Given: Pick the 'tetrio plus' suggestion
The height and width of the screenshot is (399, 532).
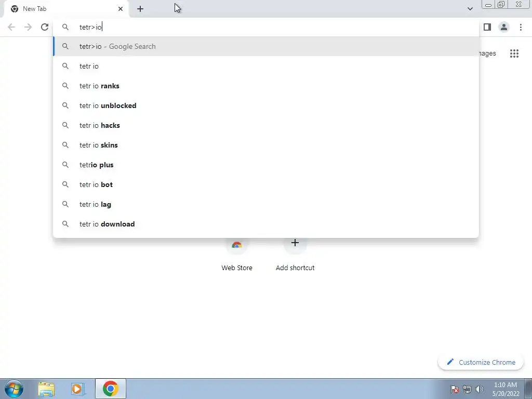Looking at the screenshot, I should tap(267, 165).
